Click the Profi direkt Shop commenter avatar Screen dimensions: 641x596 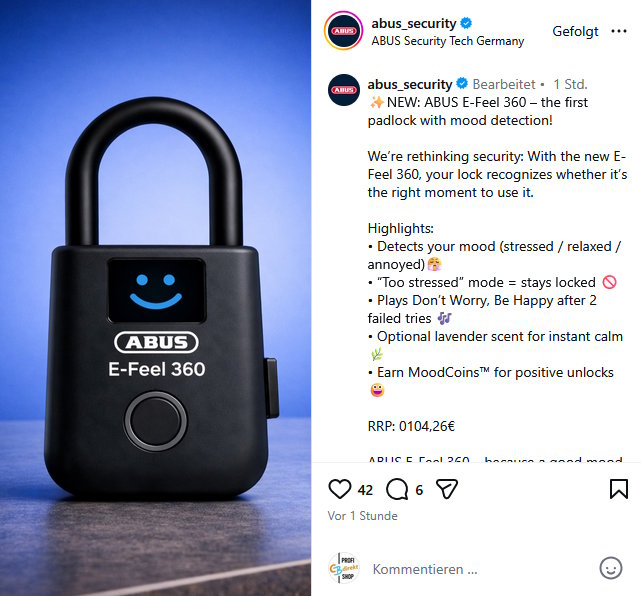click(x=344, y=568)
